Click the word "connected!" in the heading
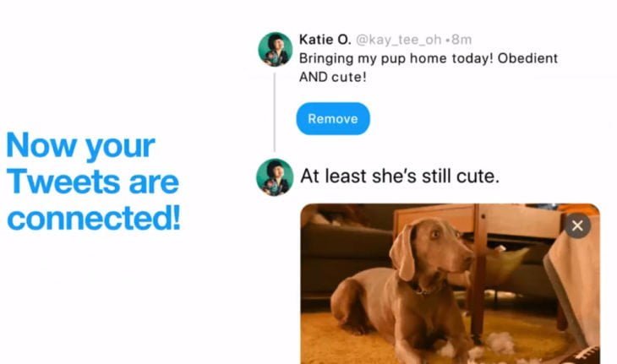Viewport: 617px width, 364px height. click(x=94, y=218)
